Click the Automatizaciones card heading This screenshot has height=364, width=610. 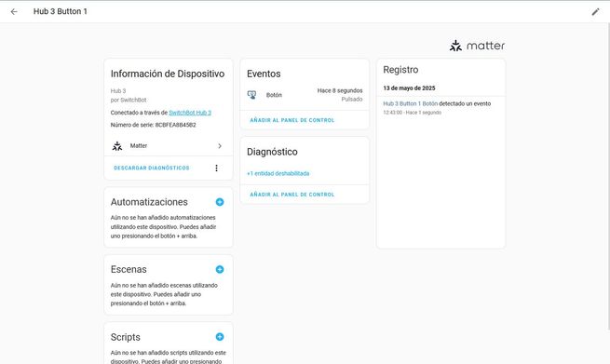(149, 202)
